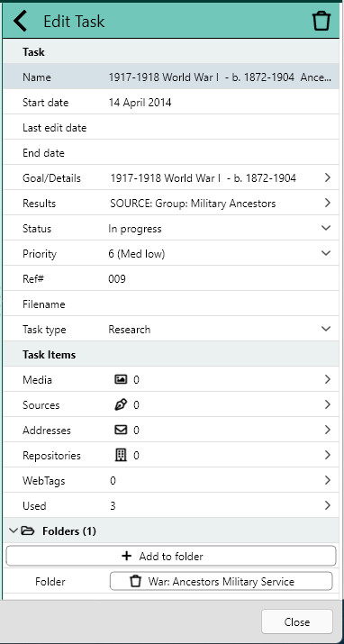Open Media list via its chevron
The height and width of the screenshot is (644, 344).
click(x=327, y=379)
